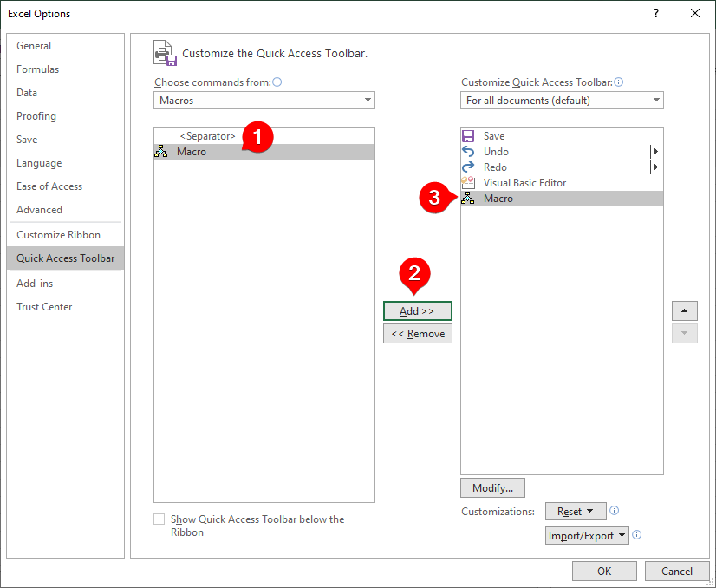Viewport: 716px width, 588px height.
Task: Click the info icon beside Customize Quick Access Toolbar
Action: [619, 82]
